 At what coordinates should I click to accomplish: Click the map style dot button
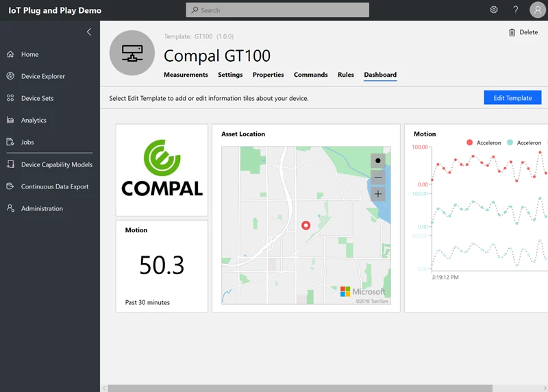[x=378, y=161]
